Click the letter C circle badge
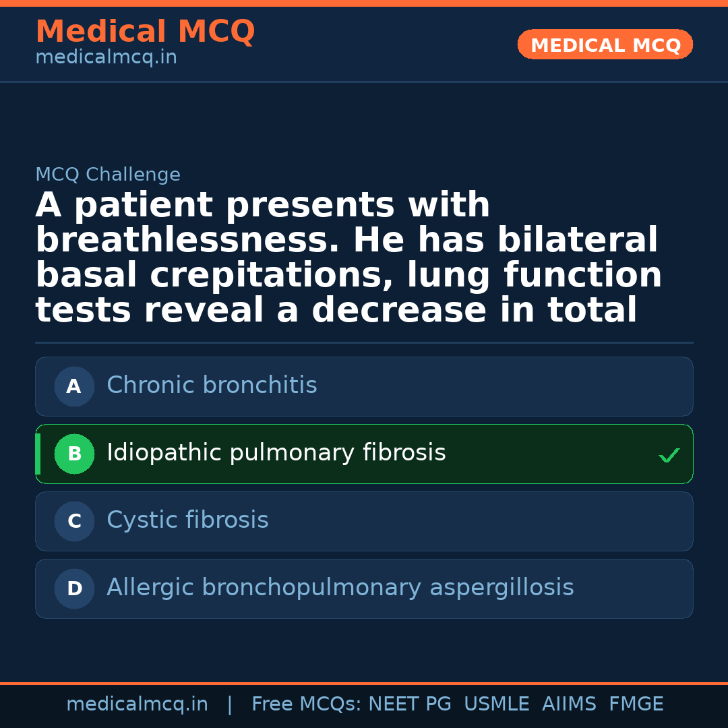The width and height of the screenshot is (728, 728). click(x=74, y=521)
